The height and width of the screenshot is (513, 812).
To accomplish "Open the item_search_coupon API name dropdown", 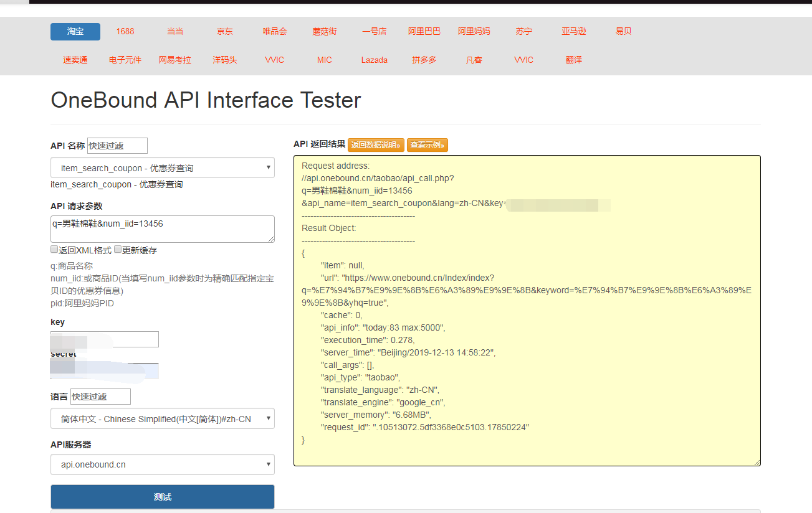I will click(x=163, y=168).
